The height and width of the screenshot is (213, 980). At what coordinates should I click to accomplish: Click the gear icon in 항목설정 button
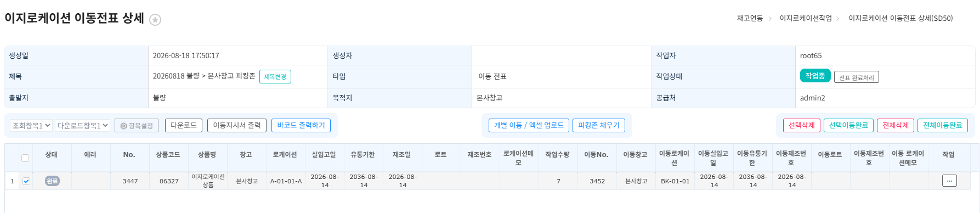coord(123,126)
